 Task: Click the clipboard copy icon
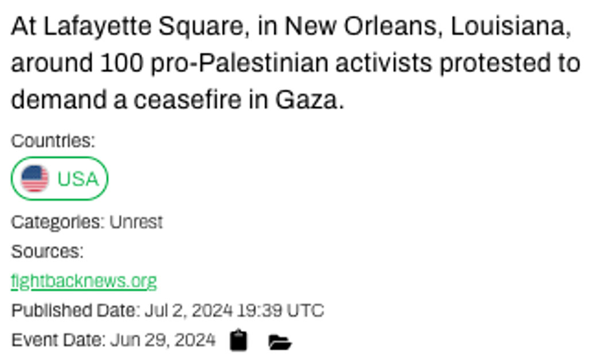click(x=238, y=340)
